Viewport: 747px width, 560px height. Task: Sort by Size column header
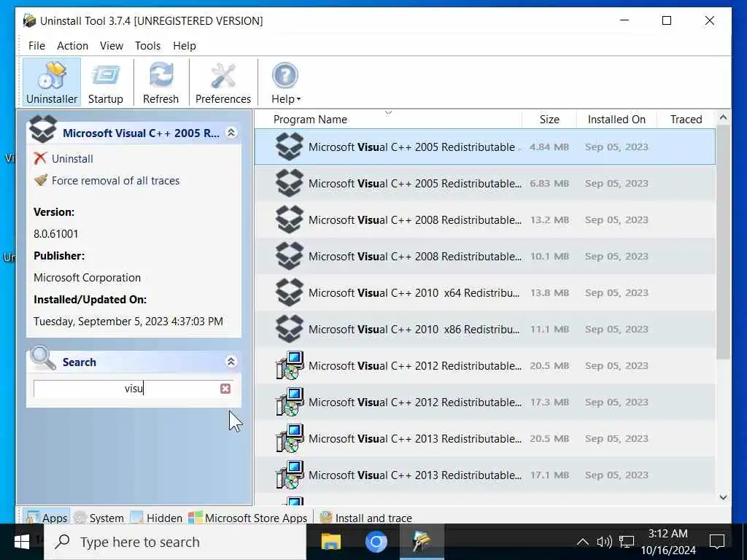pyautogui.click(x=549, y=119)
